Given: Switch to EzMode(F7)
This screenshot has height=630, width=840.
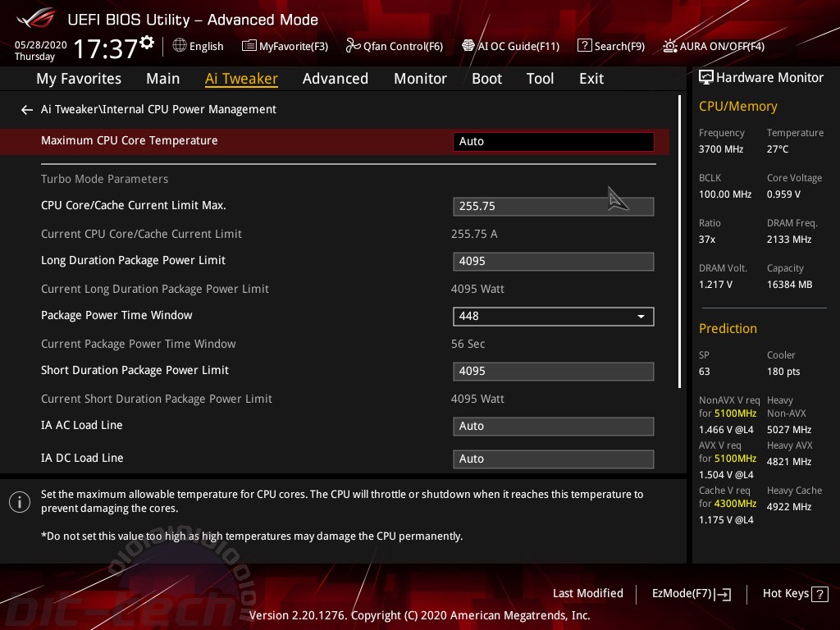Looking at the screenshot, I should tap(682, 594).
